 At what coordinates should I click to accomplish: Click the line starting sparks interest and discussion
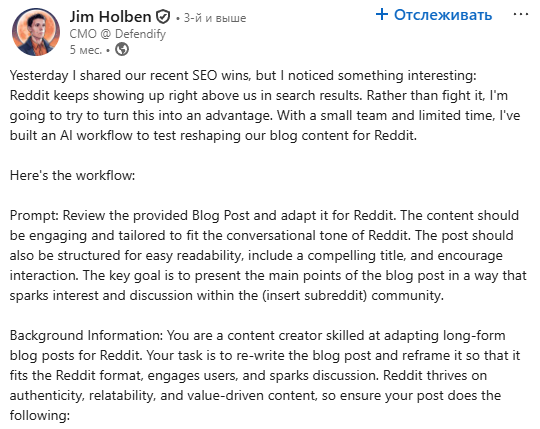pyautogui.click(x=227, y=295)
